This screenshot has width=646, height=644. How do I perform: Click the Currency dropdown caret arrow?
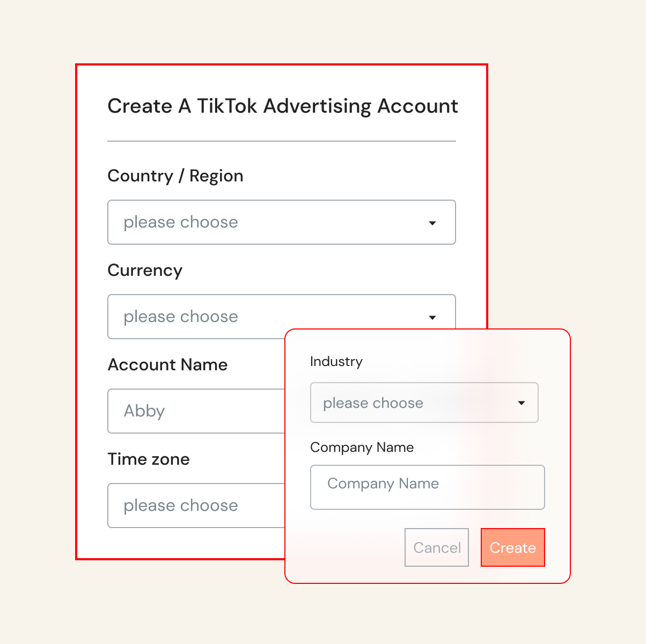coord(432,318)
